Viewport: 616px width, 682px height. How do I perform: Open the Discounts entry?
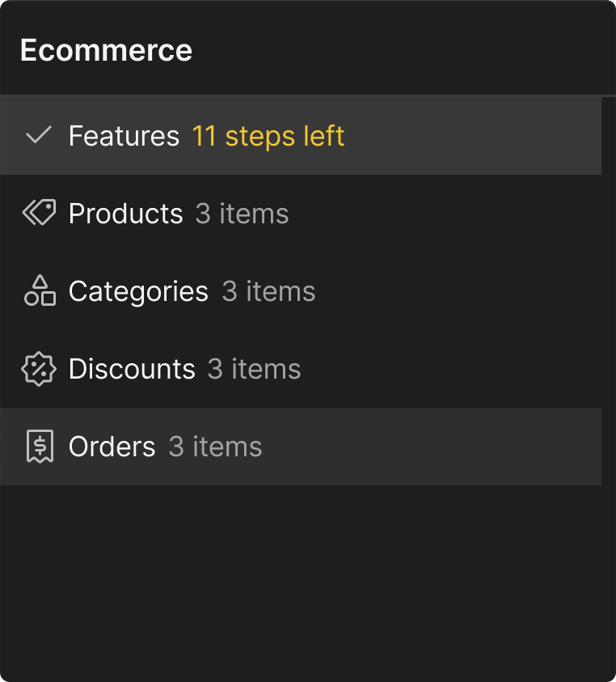[132, 369]
